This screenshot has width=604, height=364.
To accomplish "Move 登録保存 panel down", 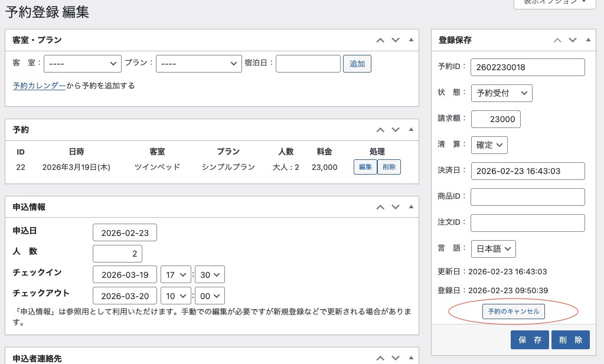I will [572, 40].
